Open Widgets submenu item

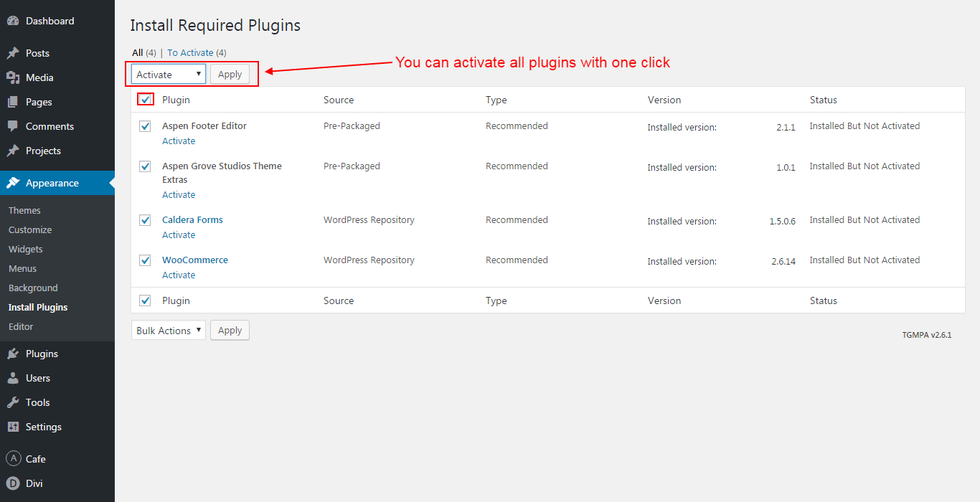coord(26,250)
